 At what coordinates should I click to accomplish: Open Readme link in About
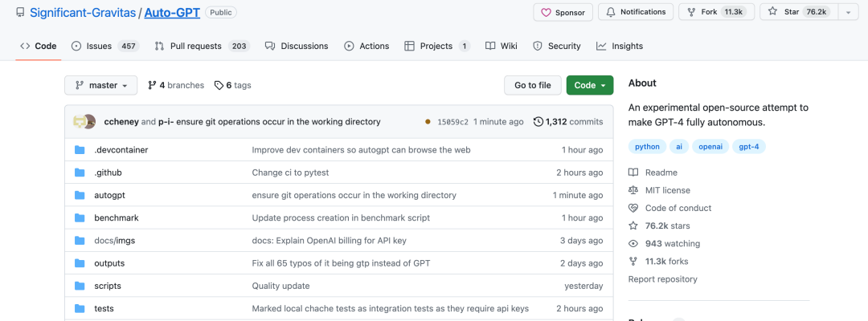pyautogui.click(x=653, y=173)
